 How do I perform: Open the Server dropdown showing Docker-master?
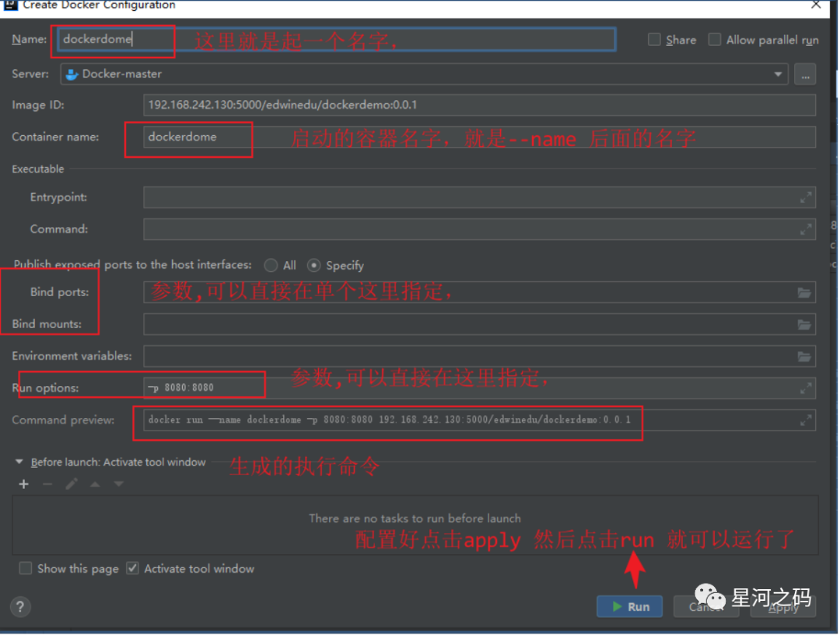(424, 74)
